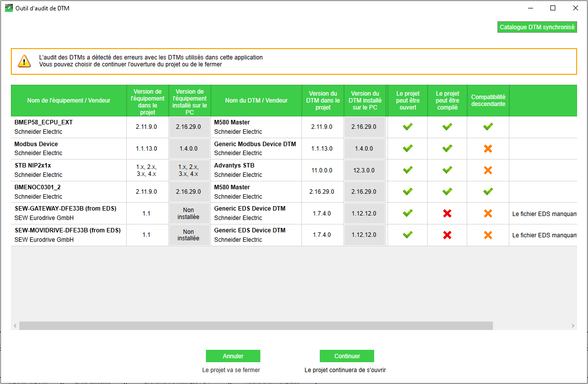The image size is (588, 384).
Task: Click 'Compatibilité descendante' column header
Action: (488, 101)
